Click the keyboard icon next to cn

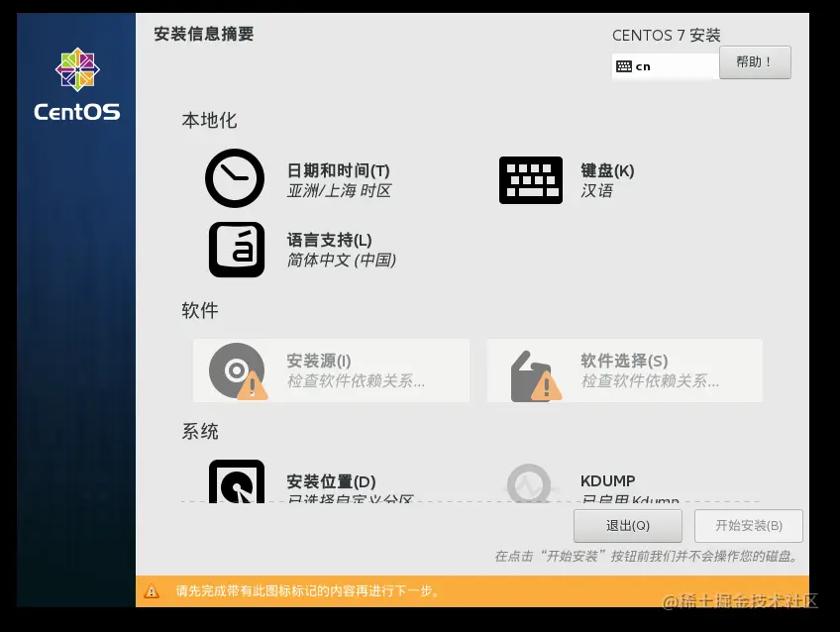(x=624, y=66)
